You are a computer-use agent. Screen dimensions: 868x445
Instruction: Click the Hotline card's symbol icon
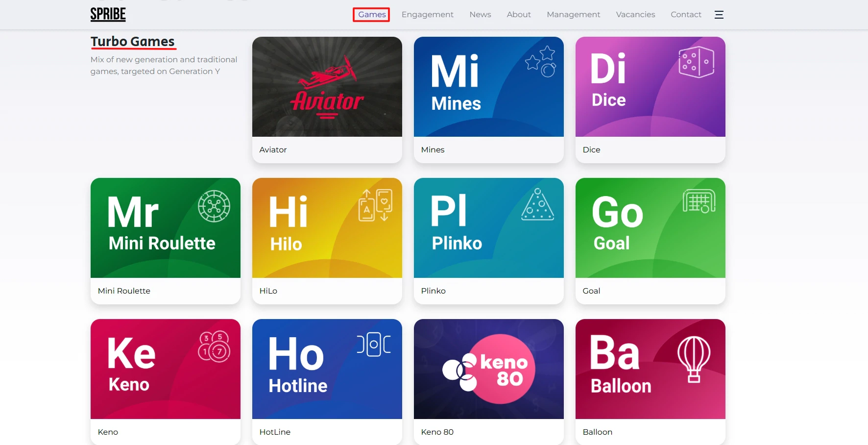[x=374, y=345]
